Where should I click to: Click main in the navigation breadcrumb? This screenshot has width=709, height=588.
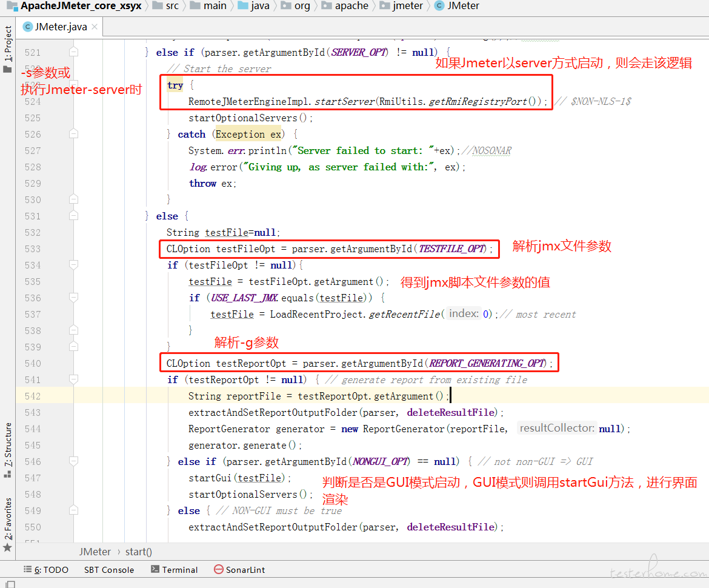[215, 6]
